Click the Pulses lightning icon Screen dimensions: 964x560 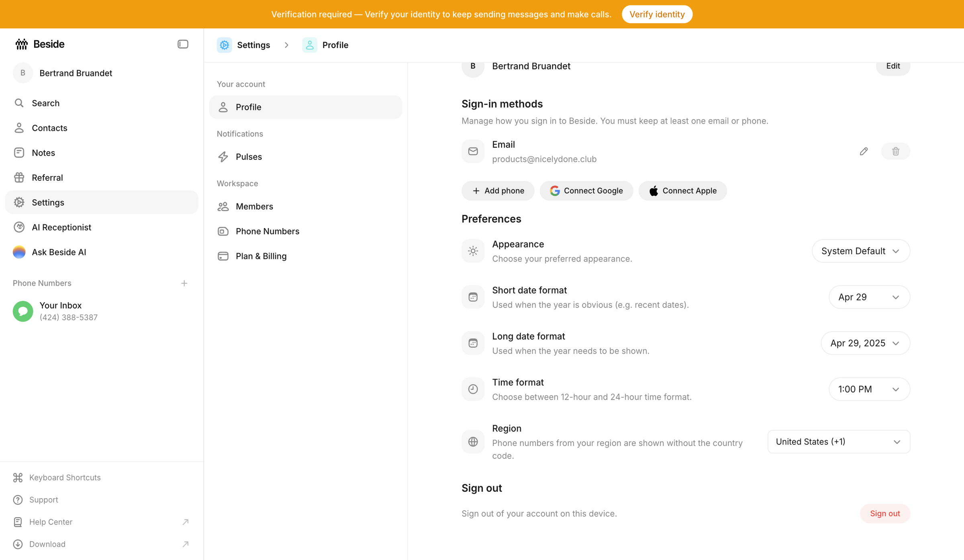[x=223, y=157]
